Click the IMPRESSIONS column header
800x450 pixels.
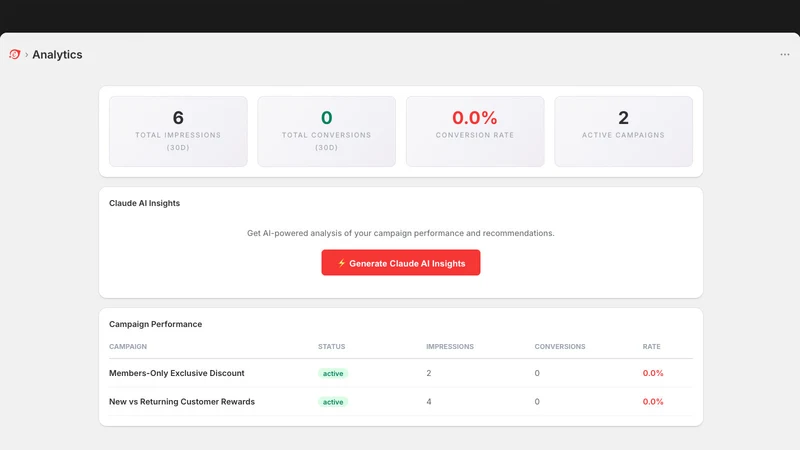(x=450, y=346)
